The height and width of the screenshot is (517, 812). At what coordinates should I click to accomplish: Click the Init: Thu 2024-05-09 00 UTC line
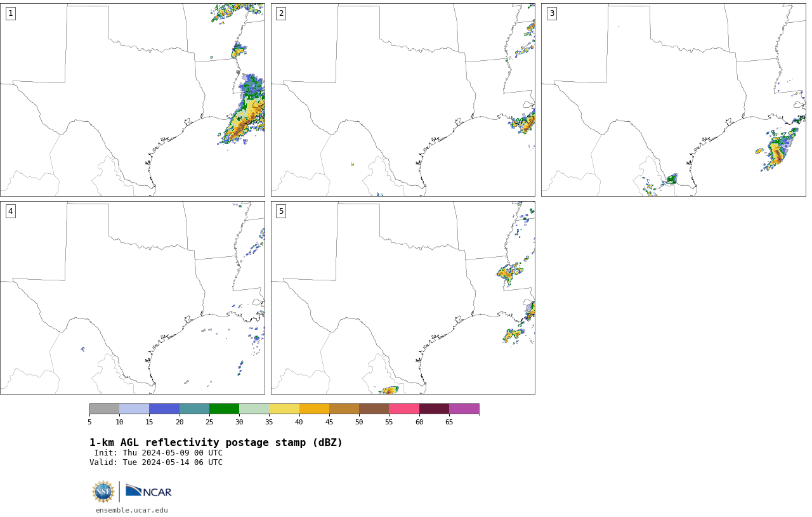[x=159, y=453]
